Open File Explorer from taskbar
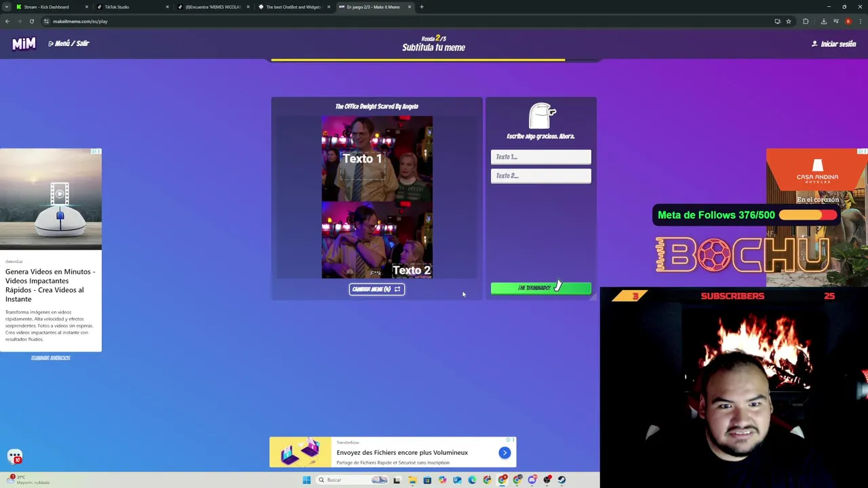The height and width of the screenshot is (488, 868). pyautogui.click(x=412, y=480)
